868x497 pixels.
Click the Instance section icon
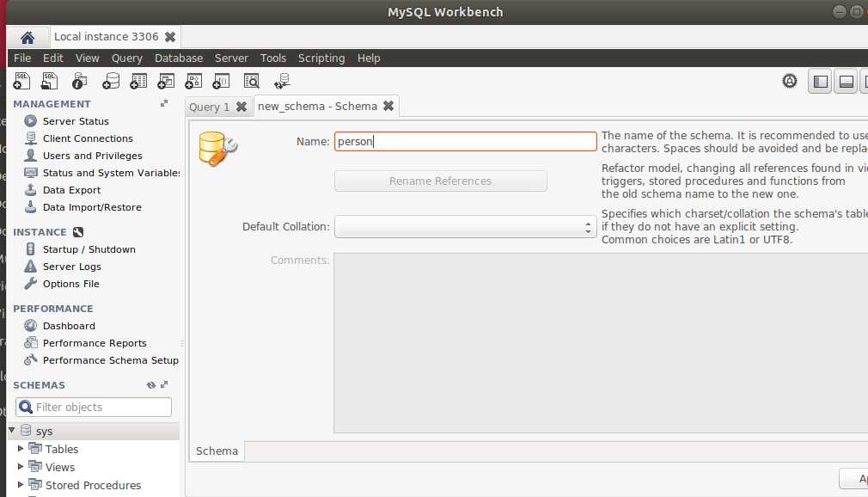point(78,232)
